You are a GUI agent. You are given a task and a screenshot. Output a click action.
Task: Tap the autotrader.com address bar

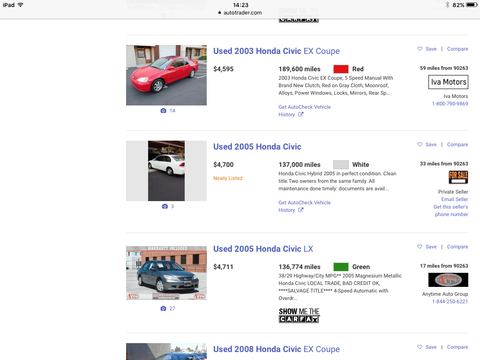(240, 13)
